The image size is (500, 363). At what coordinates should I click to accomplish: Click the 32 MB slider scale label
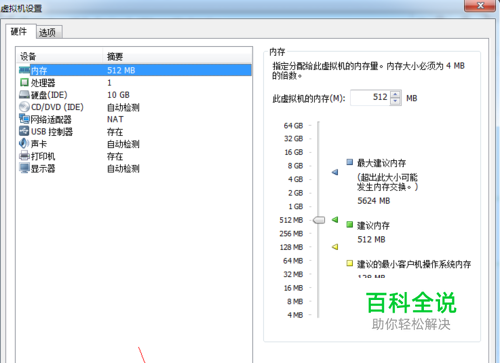tap(293, 274)
